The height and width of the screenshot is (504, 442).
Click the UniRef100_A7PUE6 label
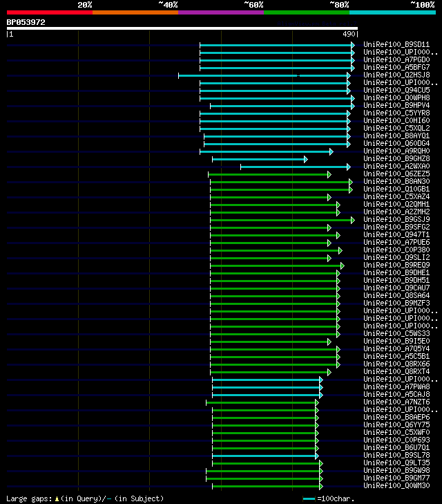pyautogui.click(x=396, y=243)
